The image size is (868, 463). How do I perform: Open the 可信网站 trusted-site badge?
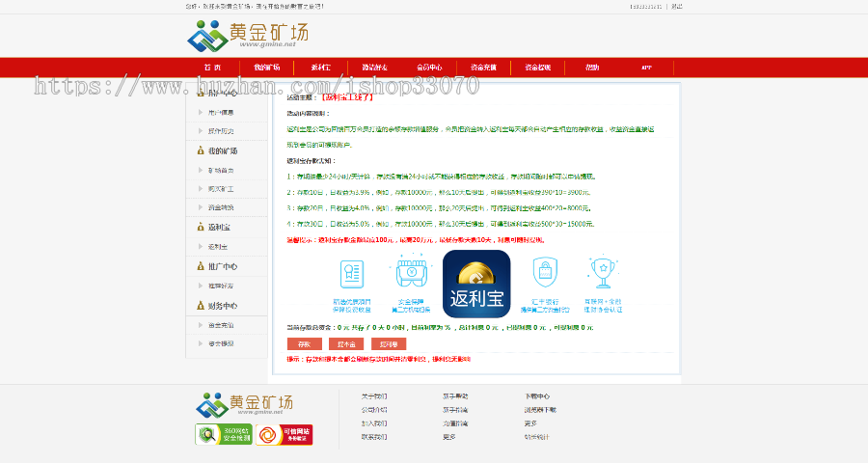coord(284,435)
